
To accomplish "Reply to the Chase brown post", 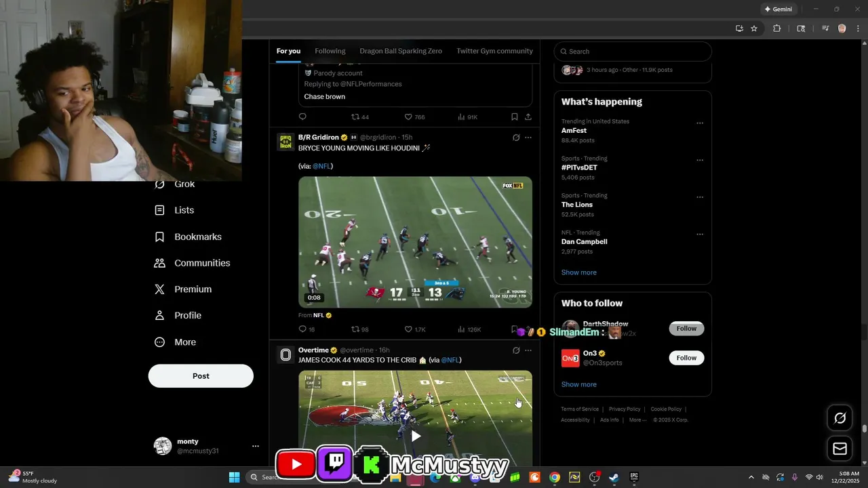I will [302, 117].
